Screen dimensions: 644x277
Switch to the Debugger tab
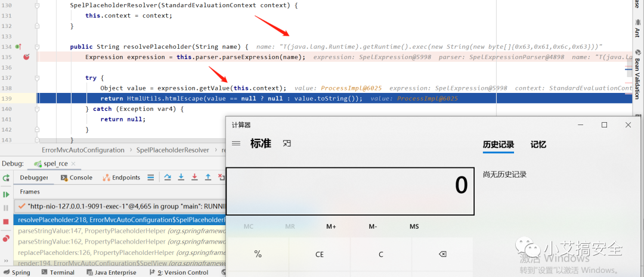pos(33,178)
